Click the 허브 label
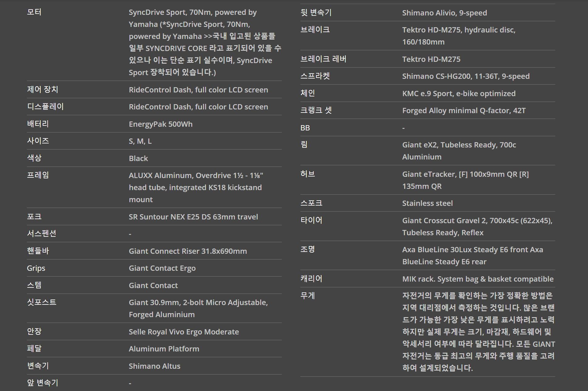Viewport: 588px width, 391px height. 307,174
